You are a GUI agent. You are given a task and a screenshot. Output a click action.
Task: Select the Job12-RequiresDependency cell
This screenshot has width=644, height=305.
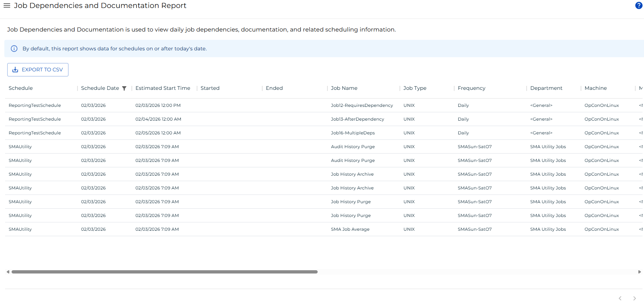362,105
